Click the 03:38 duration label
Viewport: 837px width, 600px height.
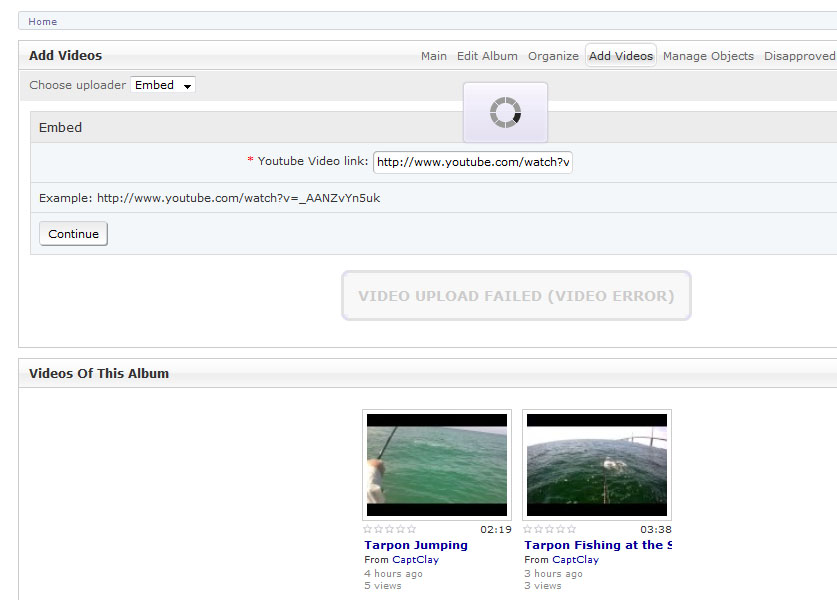(x=656, y=530)
